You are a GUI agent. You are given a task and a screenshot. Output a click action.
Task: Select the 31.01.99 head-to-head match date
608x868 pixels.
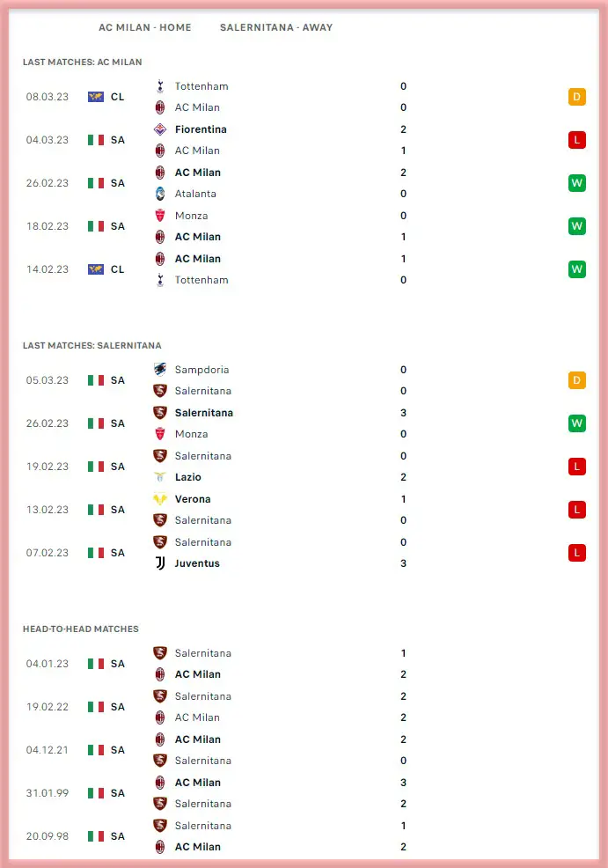click(x=50, y=793)
